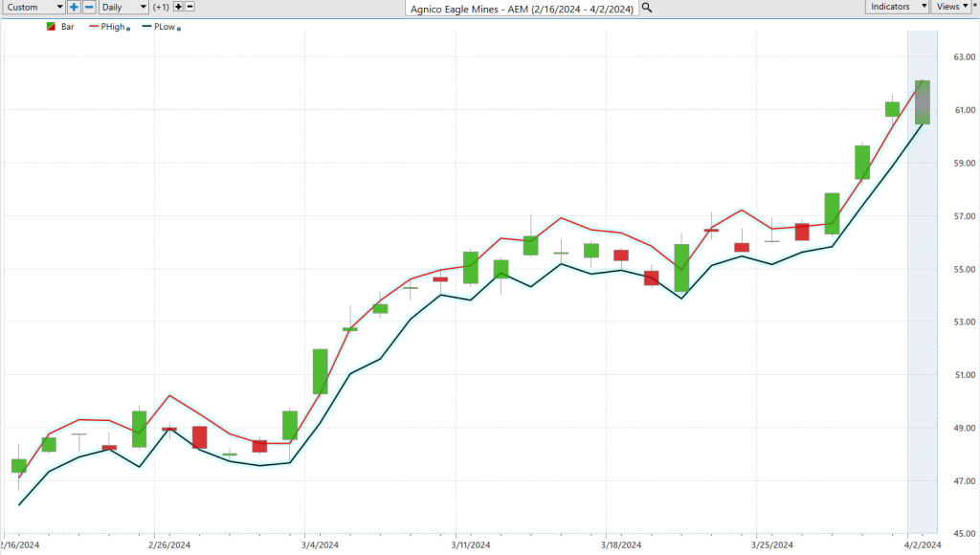This screenshot has width=980, height=555.
Task: Click the 3/4/2024 date axis label
Action: coord(320,545)
